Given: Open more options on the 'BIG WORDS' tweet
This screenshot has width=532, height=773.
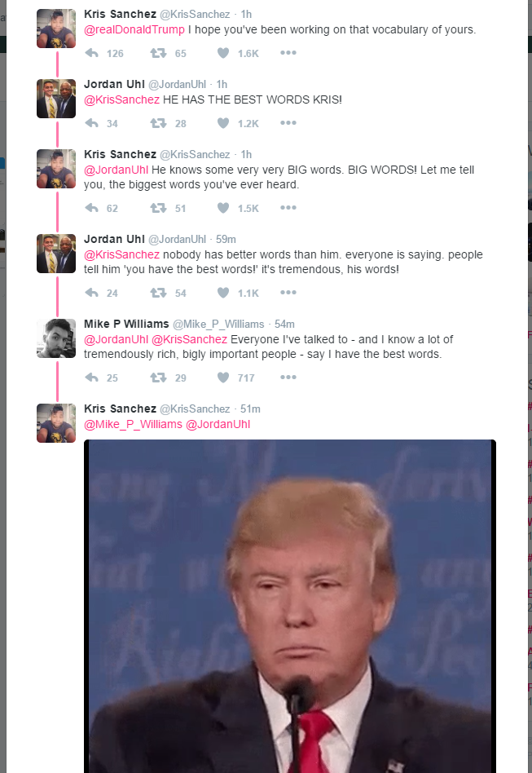Looking at the screenshot, I should coord(288,208).
